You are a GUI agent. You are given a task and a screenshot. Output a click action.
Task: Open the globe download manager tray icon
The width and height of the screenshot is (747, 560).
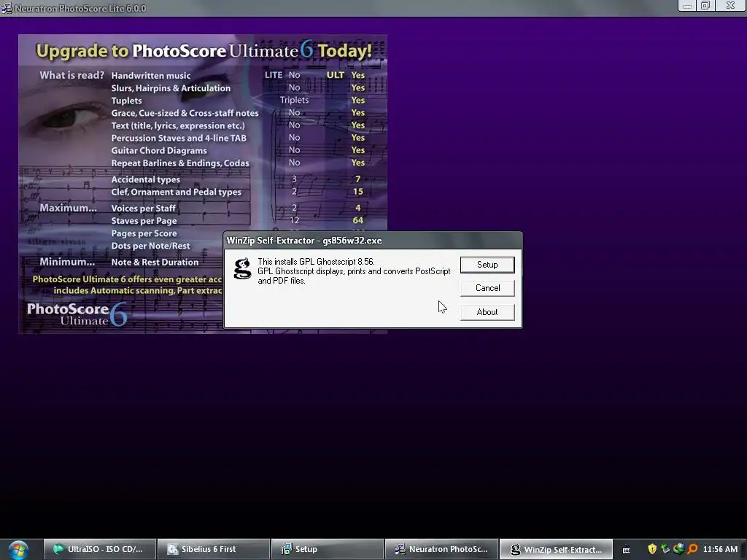tap(679, 549)
